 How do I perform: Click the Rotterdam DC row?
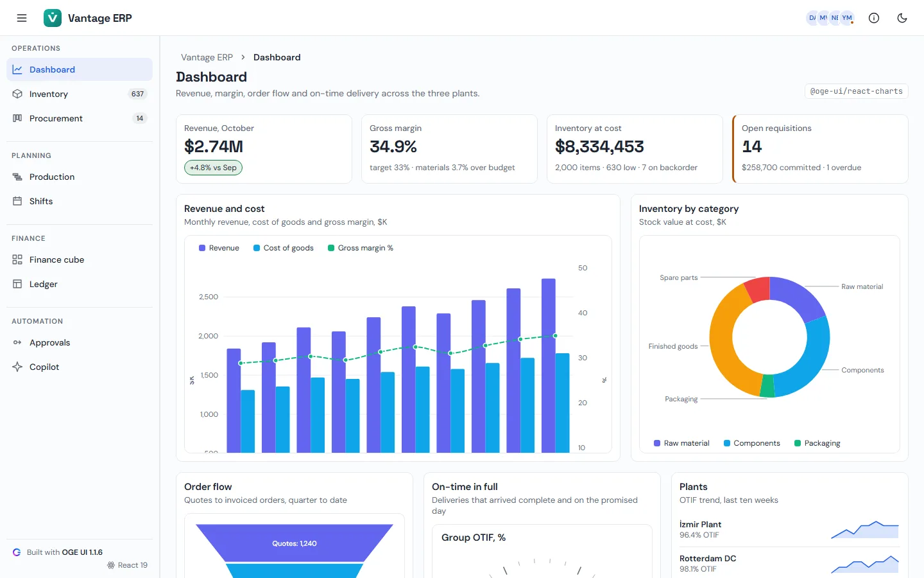[789, 564]
